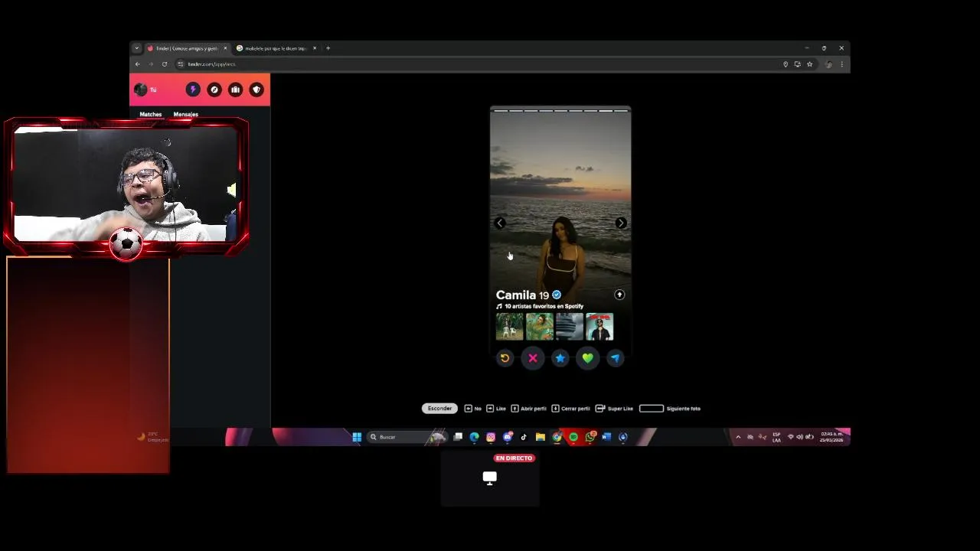
Task: Open Instagram from the taskbar
Action: [491, 437]
